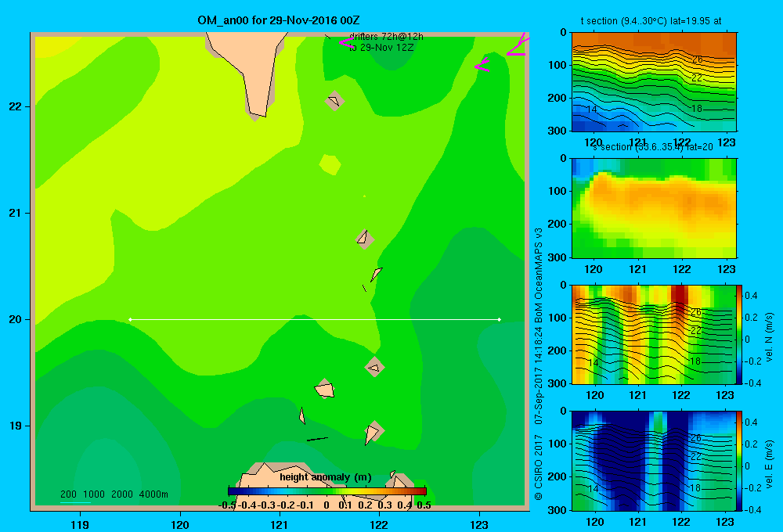
Task: Click the '26' isotherm label in temperature section
Action: point(697,59)
